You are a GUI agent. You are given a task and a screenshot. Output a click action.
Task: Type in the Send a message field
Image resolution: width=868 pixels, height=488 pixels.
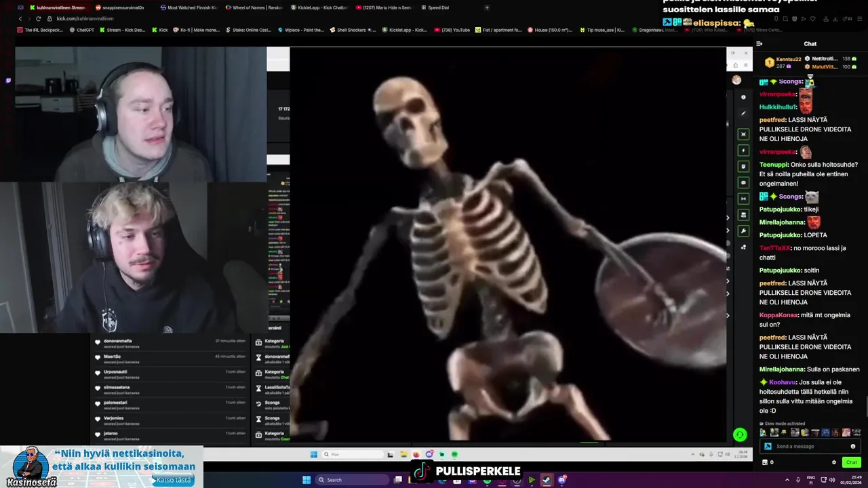click(811, 446)
